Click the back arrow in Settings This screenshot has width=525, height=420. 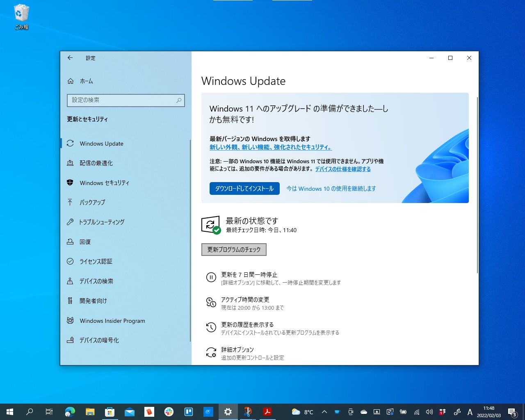click(x=70, y=58)
